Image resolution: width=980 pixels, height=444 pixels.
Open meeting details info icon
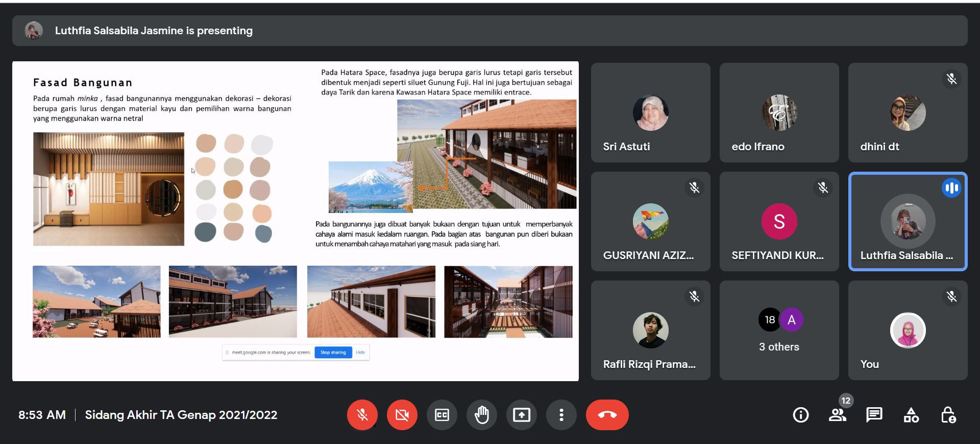click(x=801, y=415)
